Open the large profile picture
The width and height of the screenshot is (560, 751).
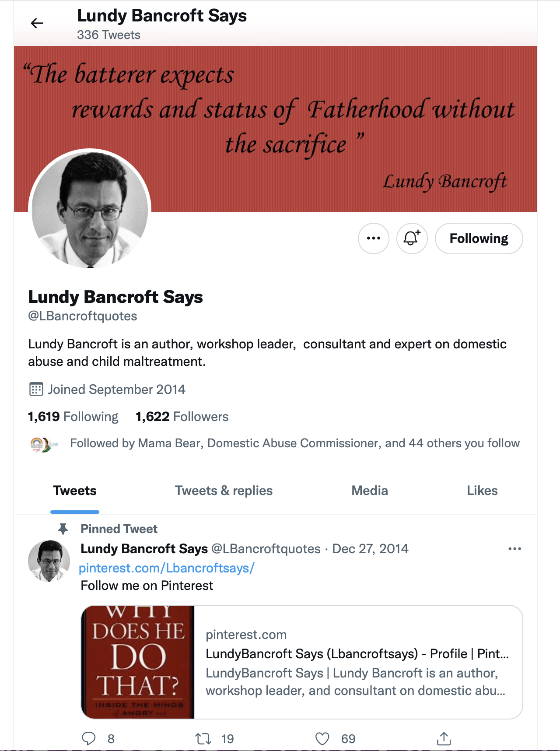[x=90, y=210]
